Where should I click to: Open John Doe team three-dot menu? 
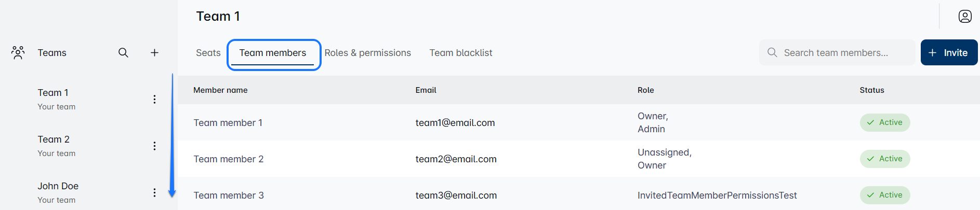(154, 192)
